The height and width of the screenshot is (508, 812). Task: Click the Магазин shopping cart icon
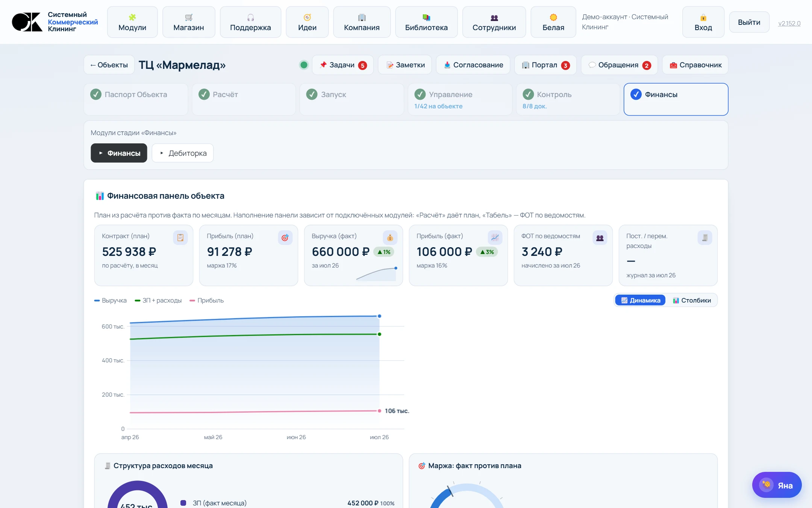point(189,17)
